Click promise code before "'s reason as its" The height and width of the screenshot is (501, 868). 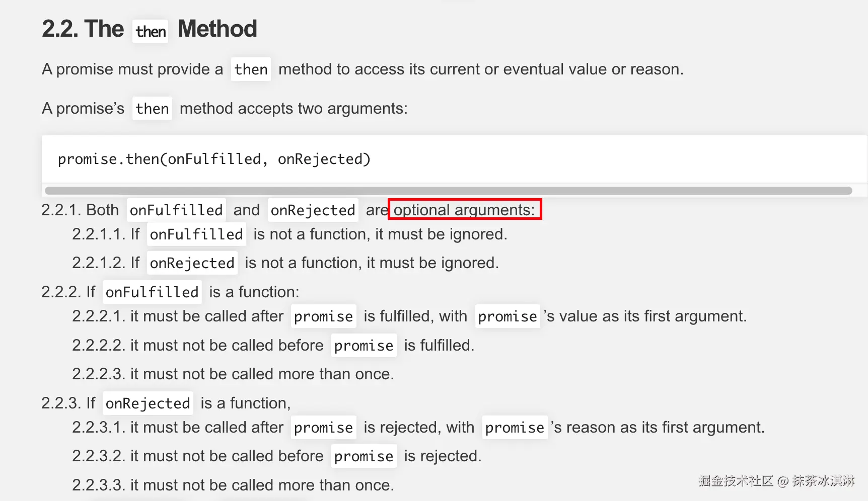[515, 428]
